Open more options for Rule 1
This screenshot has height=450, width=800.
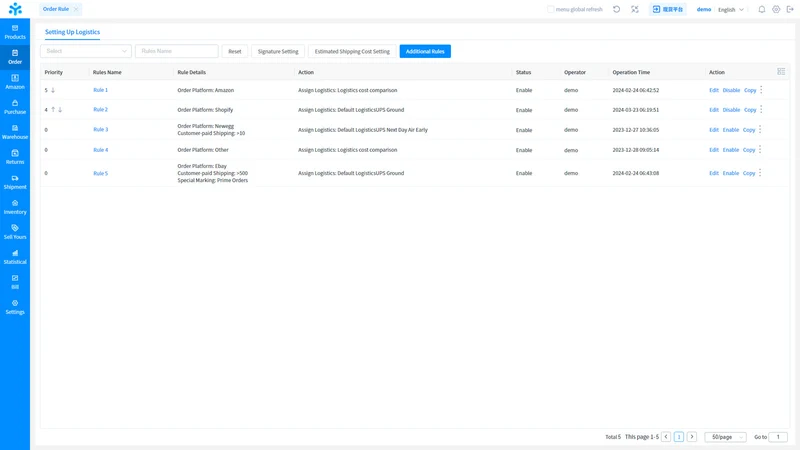[761, 90]
